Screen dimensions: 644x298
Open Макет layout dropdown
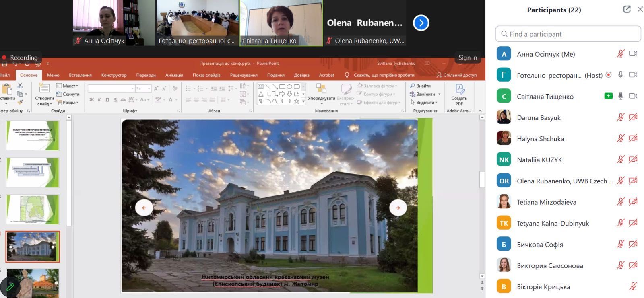(67, 86)
